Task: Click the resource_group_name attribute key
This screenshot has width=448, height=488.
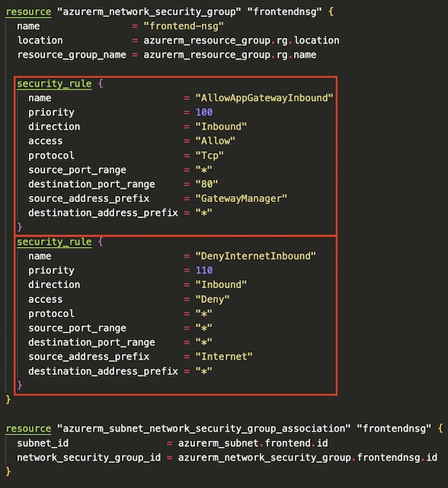Action: pos(72,55)
